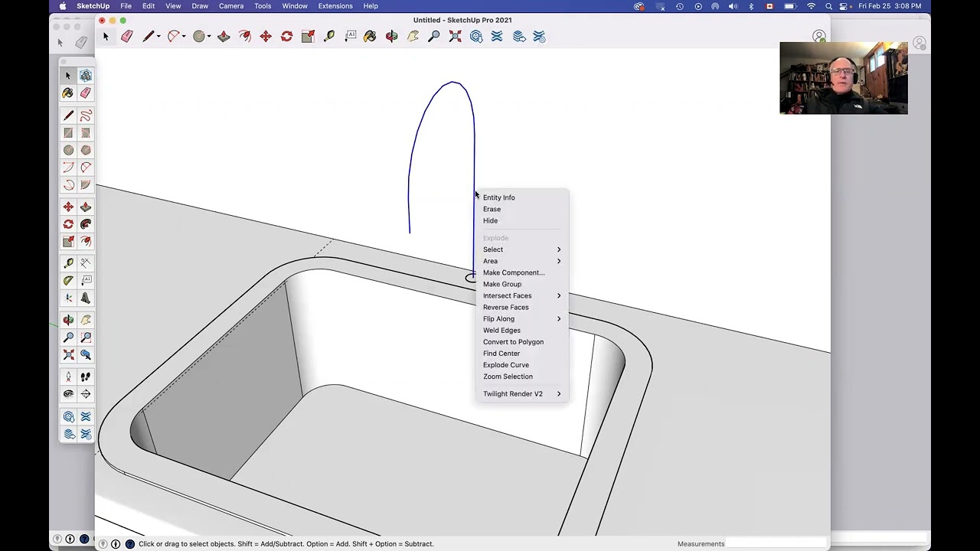Choose the Zoom magnifier in the top toolbar

(434, 36)
